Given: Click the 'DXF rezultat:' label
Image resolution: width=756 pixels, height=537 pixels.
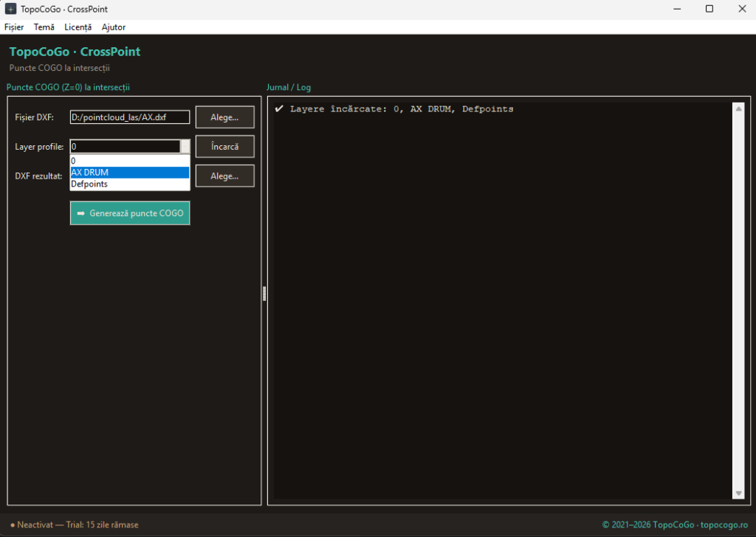Looking at the screenshot, I should click(x=38, y=176).
